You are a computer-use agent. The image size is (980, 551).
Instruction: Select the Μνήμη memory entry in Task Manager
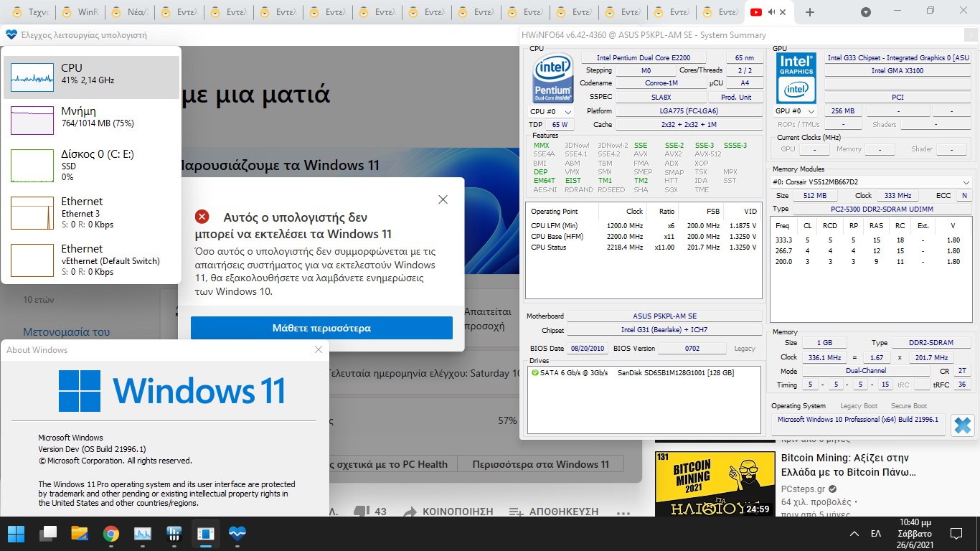coord(91,120)
